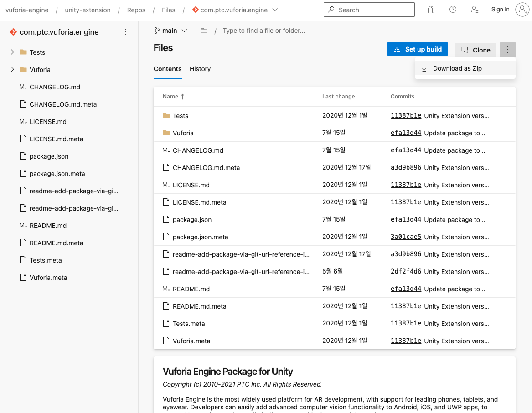Switch to the Contents tab
Image resolution: width=532 pixels, height=413 pixels.
168,69
